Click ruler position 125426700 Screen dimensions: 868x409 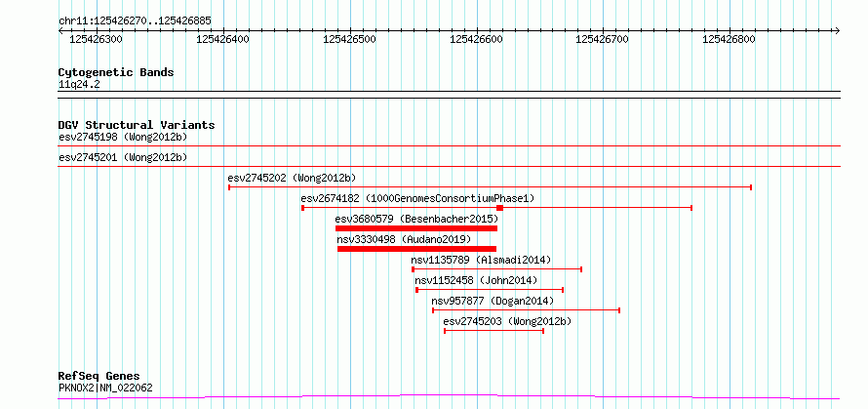point(603,39)
